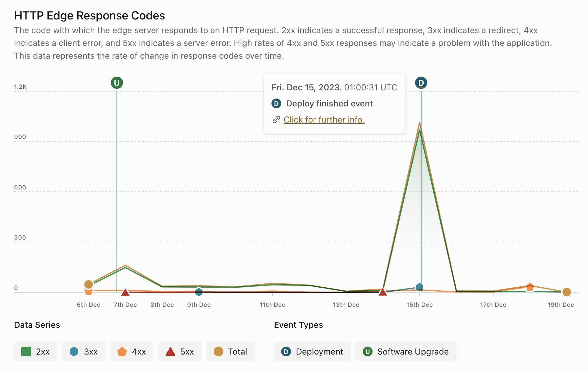
Task: Click the tooltip timestamp 'Fri. Dec 15, 2023.'
Action: [307, 88]
